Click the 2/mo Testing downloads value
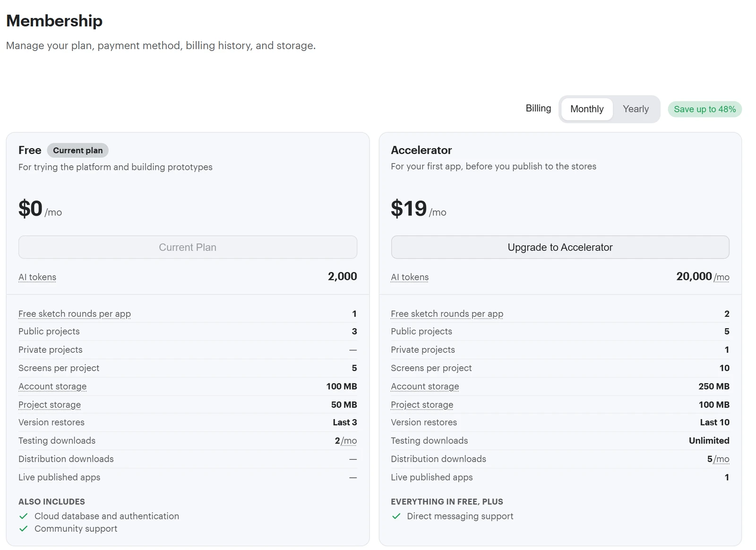 (x=346, y=440)
